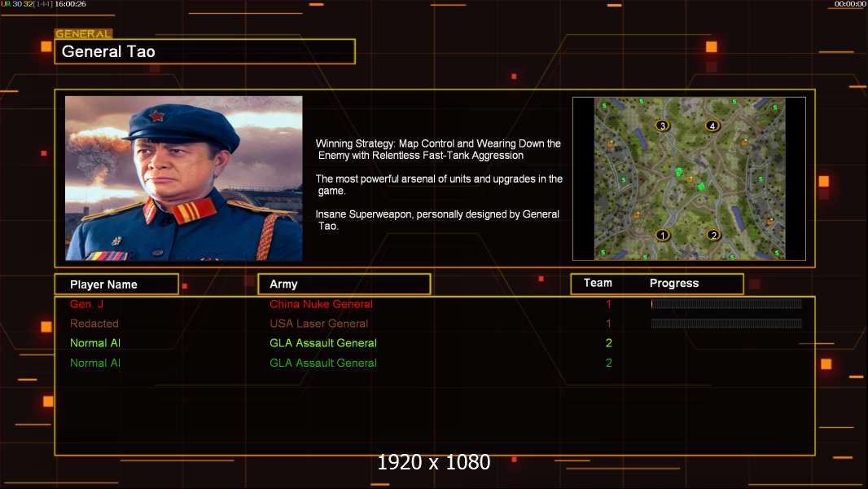Screen dimensions: 868x489
Task: Click the General Tao name field
Action: click(205, 51)
